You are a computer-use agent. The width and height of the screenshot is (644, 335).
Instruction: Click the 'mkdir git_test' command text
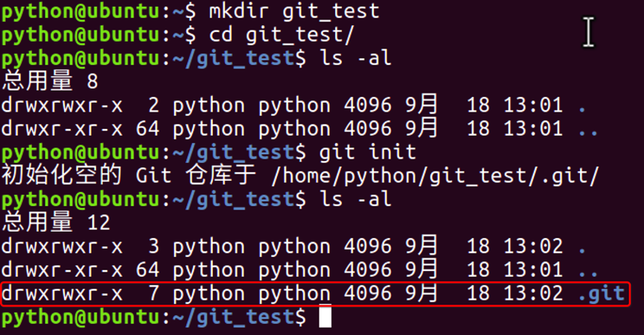tap(293, 11)
